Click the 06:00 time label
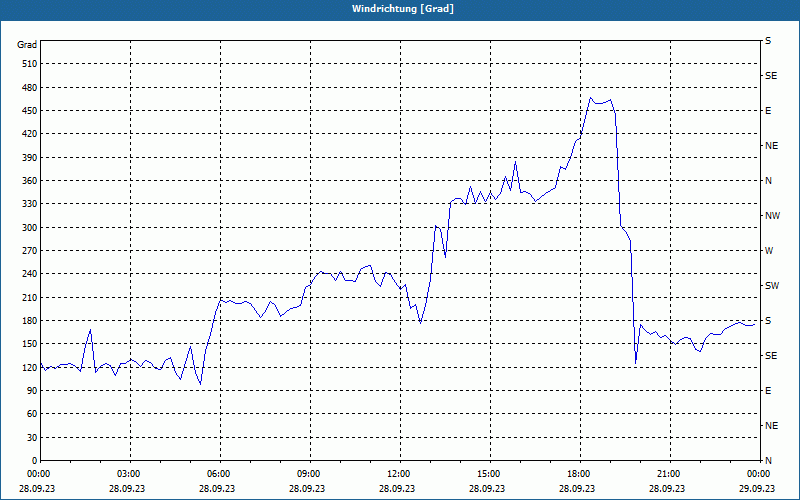800x500 pixels. coord(217,473)
